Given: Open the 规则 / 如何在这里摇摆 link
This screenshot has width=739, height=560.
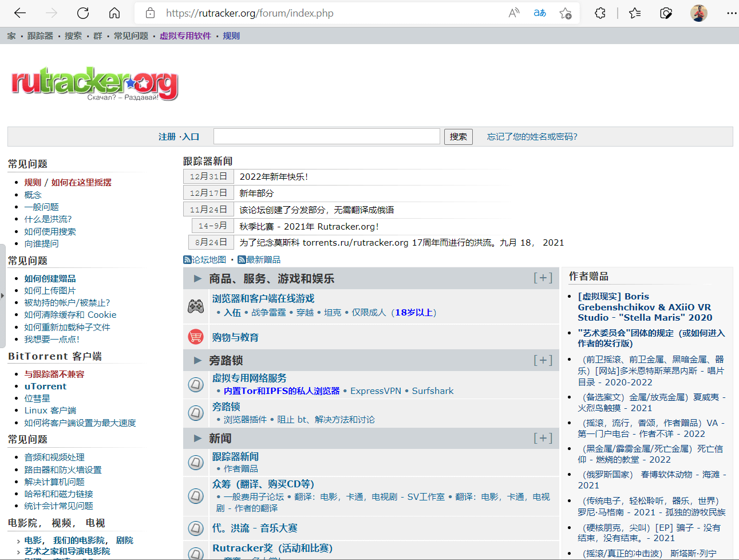Looking at the screenshot, I should (x=68, y=182).
